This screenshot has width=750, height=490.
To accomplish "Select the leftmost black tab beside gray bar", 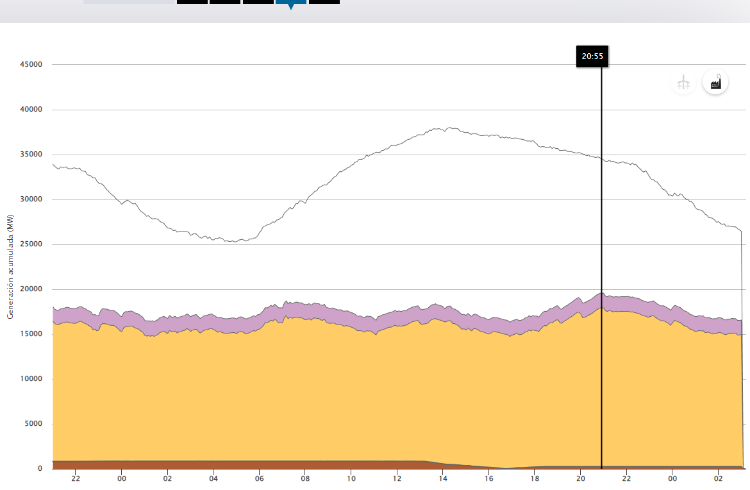I will (192, 2).
